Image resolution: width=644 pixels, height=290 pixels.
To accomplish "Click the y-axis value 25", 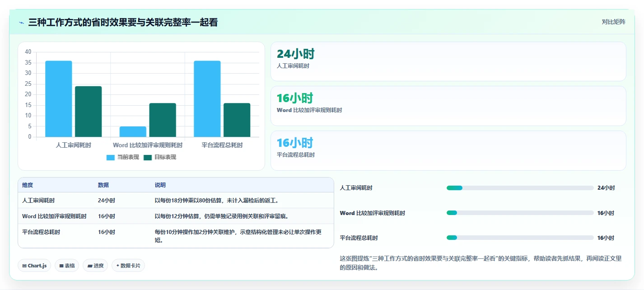I will point(28,84).
